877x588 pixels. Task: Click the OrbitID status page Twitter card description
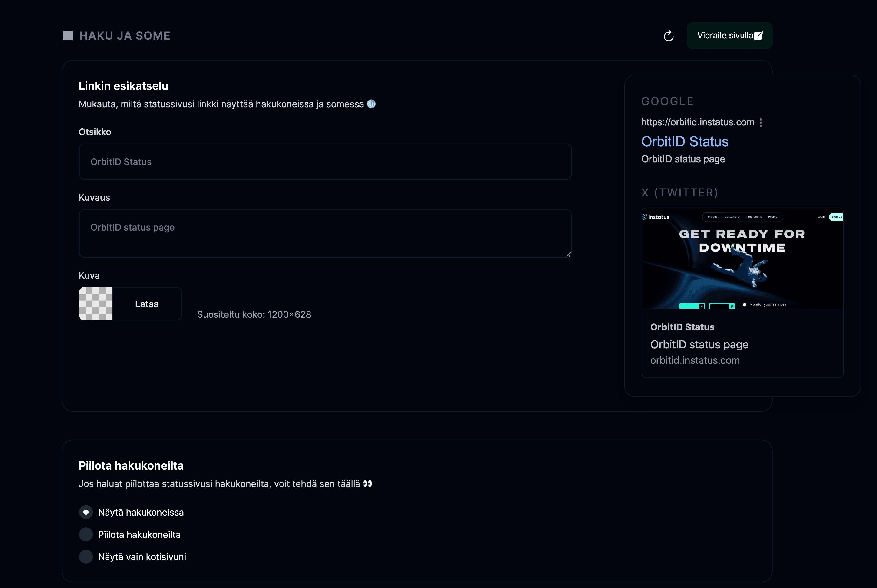click(x=699, y=345)
